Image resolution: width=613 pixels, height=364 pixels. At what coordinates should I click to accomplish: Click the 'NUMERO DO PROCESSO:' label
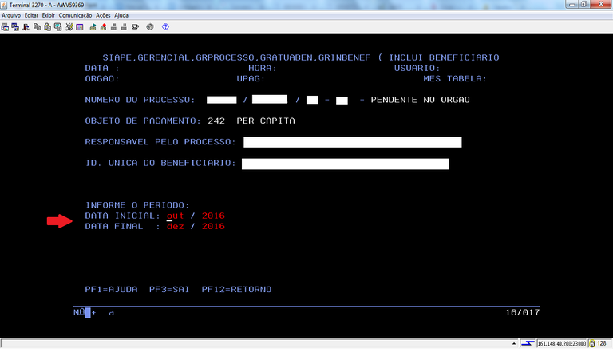coord(140,100)
